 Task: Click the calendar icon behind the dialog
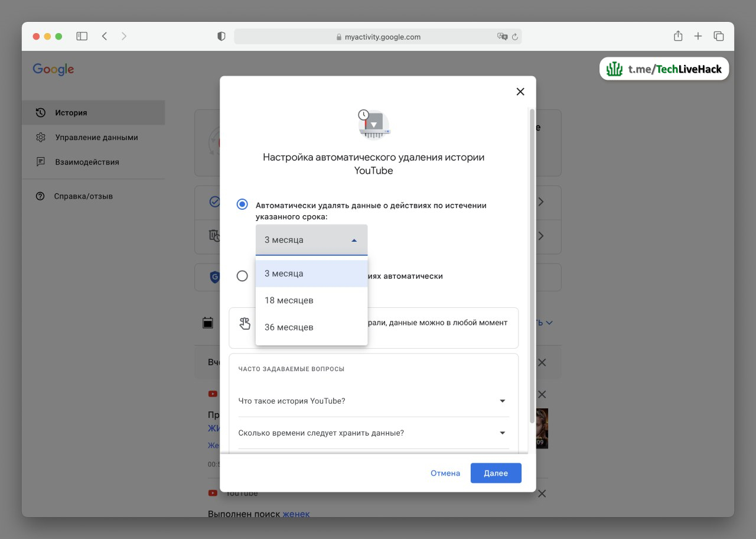click(208, 323)
